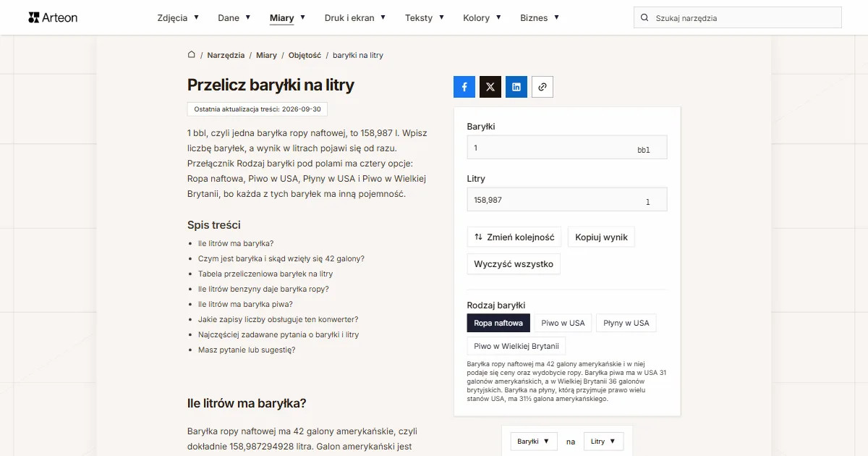The width and height of the screenshot is (868, 456).
Task: Open Narzędzia breadcrumb link
Action: (x=226, y=55)
